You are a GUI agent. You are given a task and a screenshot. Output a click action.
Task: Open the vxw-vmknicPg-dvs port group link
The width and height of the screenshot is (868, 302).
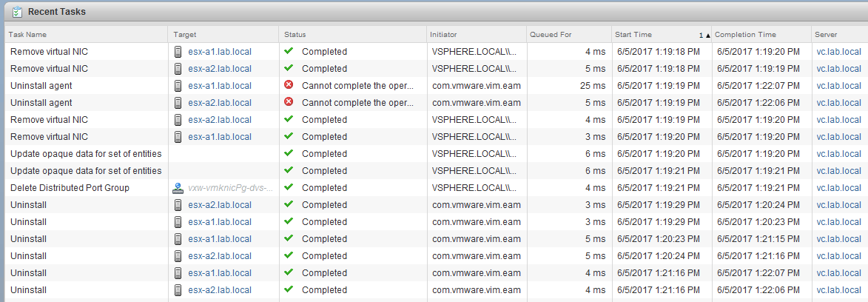230,188
